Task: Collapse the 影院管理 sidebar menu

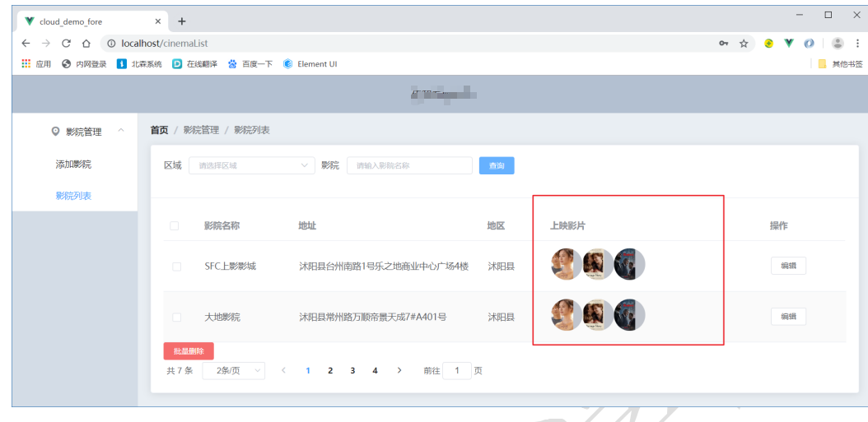Action: (x=121, y=131)
